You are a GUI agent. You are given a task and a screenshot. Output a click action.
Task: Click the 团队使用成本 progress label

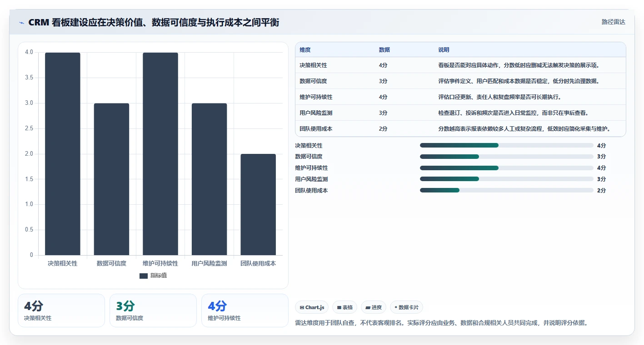312,191
